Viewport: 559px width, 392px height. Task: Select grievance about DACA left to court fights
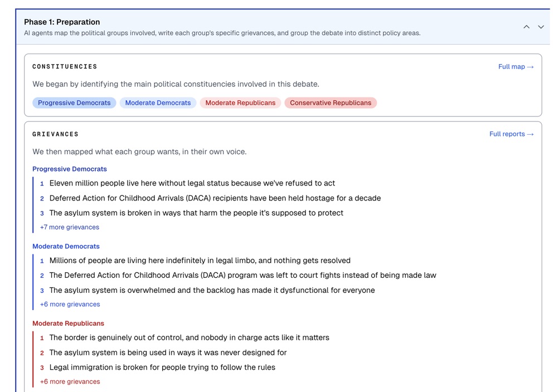coord(242,276)
